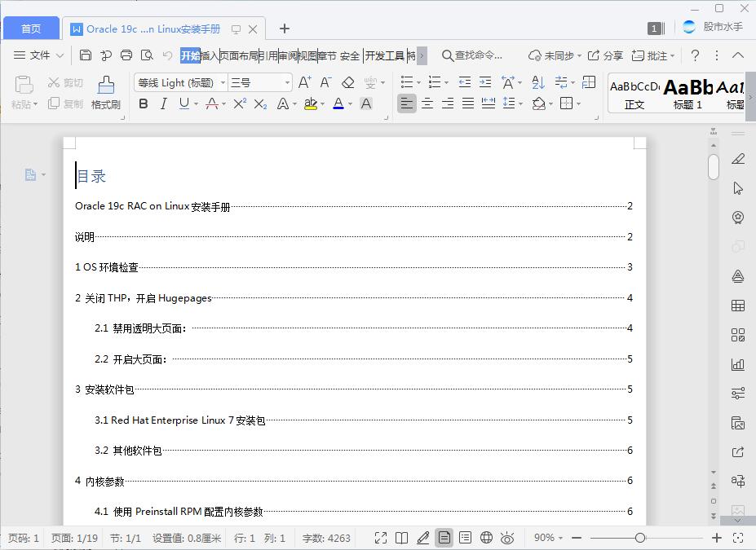Apply the 标题 1 style
The image size is (756, 550).
point(689,92)
